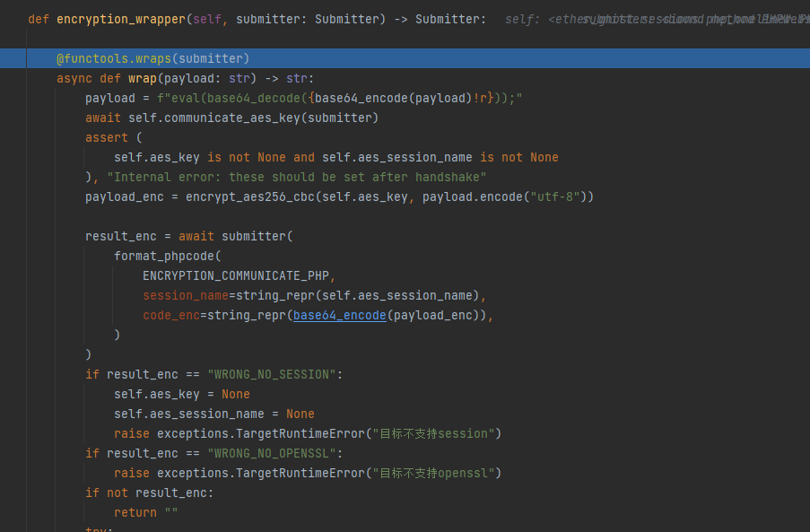Click the wrap function name in async def
Viewport: 810px width, 532px height.
(143, 79)
